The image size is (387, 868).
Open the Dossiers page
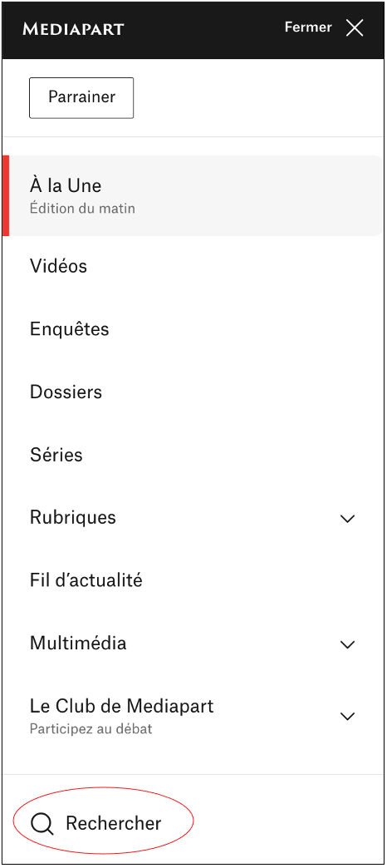click(66, 392)
